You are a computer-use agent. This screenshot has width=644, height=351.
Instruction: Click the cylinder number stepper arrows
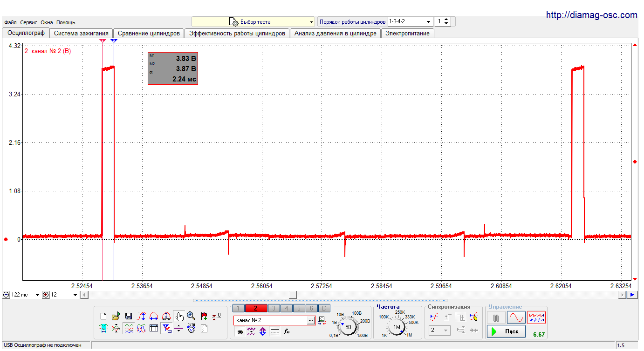(x=446, y=22)
